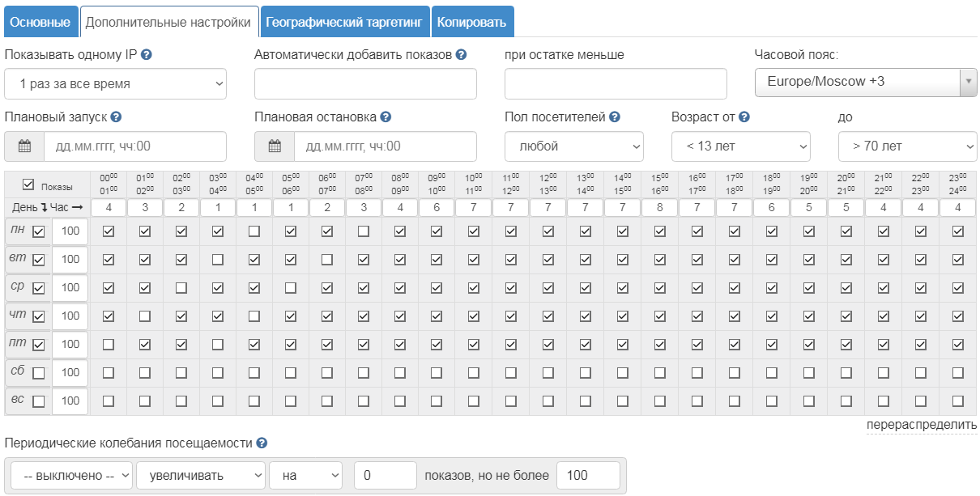This screenshot has height=496, width=980.
Task: Click help icon beside Автоматически добавить показов
Action: 461,55
